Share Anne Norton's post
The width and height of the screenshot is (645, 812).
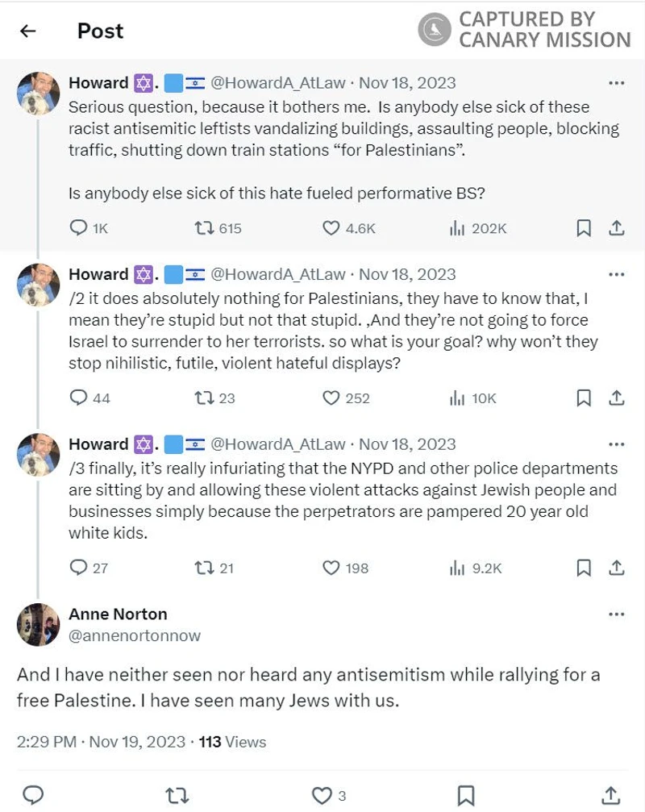point(610,795)
